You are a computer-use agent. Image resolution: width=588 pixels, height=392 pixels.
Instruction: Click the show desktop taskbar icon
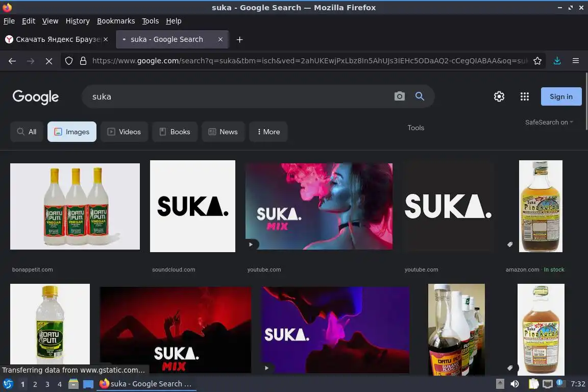[88, 384]
